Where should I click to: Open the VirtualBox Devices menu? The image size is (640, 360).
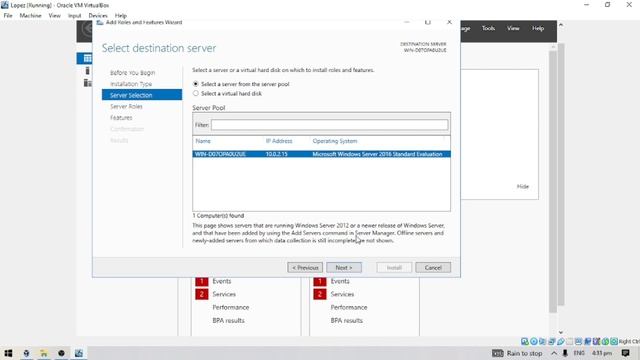coord(98,16)
